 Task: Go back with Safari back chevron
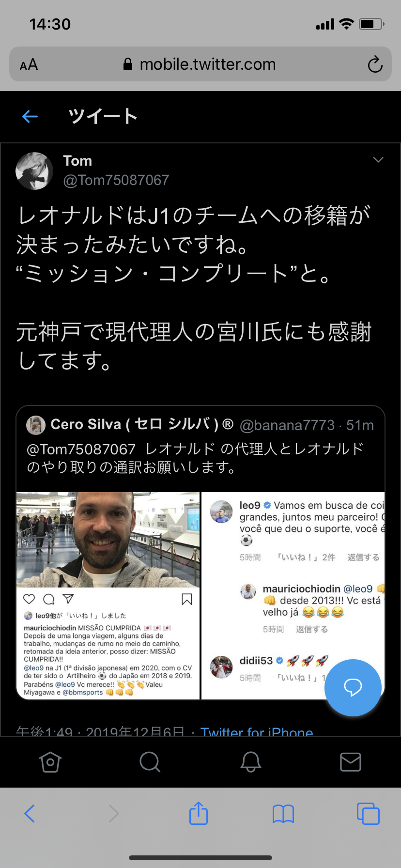tap(30, 813)
